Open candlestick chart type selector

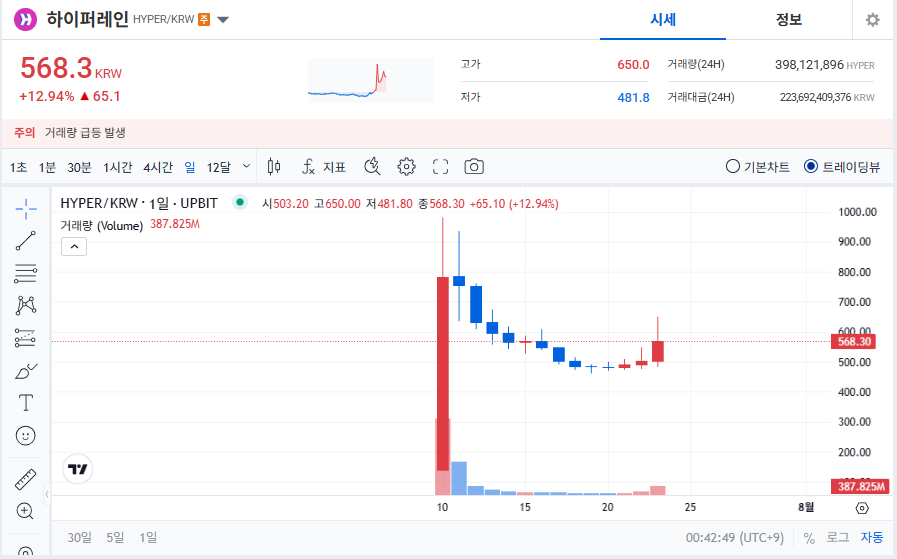point(274,166)
